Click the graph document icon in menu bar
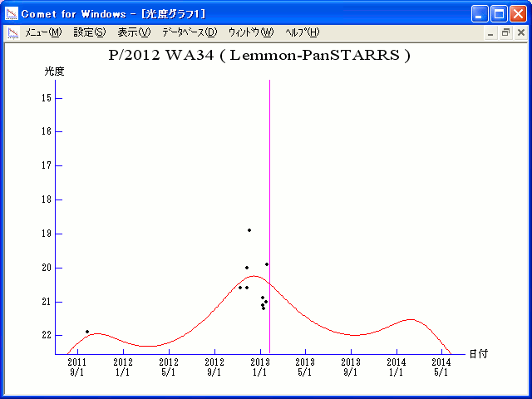532x399 pixels. [12, 32]
